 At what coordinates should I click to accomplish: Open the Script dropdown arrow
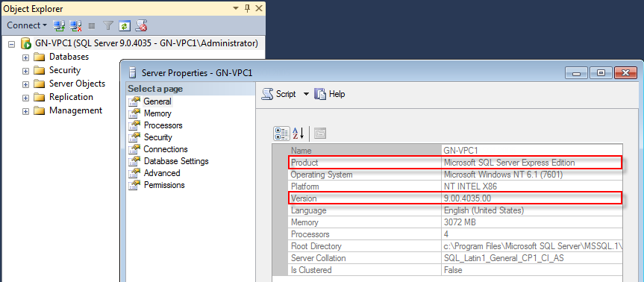306,94
